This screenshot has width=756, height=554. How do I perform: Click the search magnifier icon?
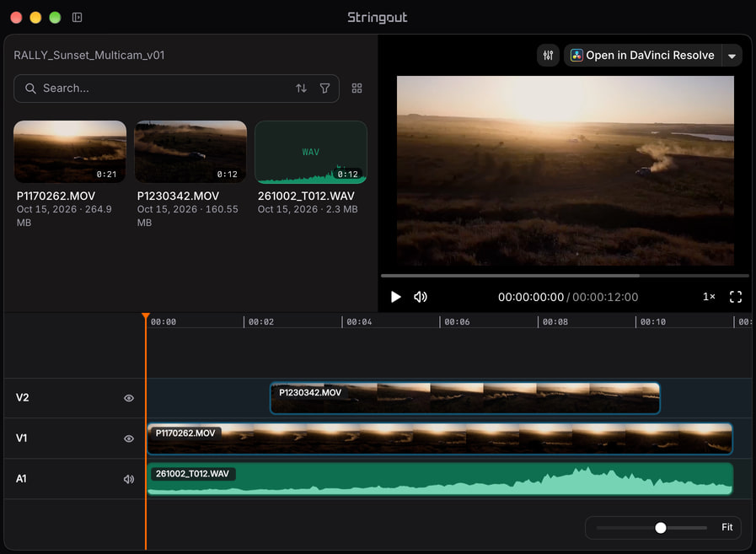point(30,89)
